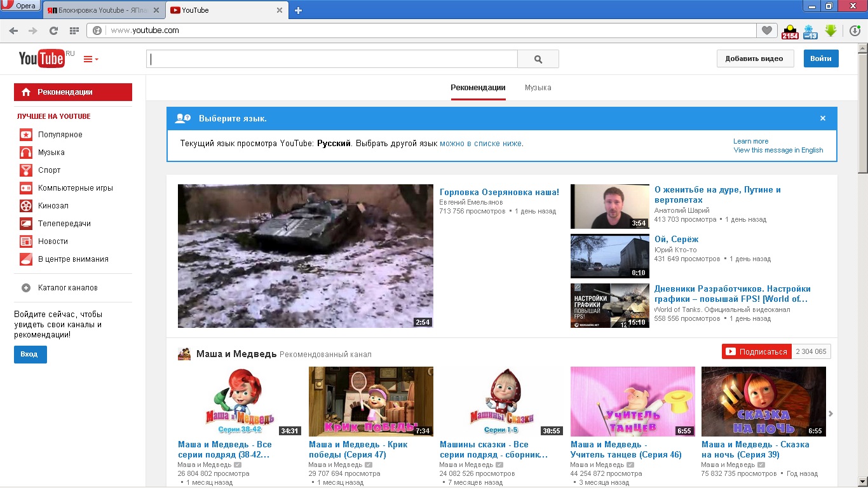Dismiss the Выберите язык banner
The height and width of the screenshot is (488, 868).
823,118
